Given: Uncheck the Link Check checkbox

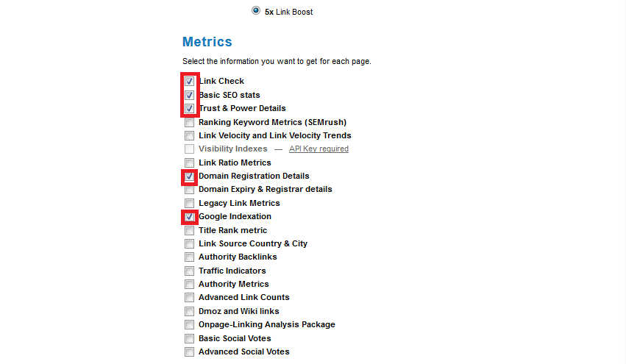Looking at the screenshot, I should click(190, 82).
